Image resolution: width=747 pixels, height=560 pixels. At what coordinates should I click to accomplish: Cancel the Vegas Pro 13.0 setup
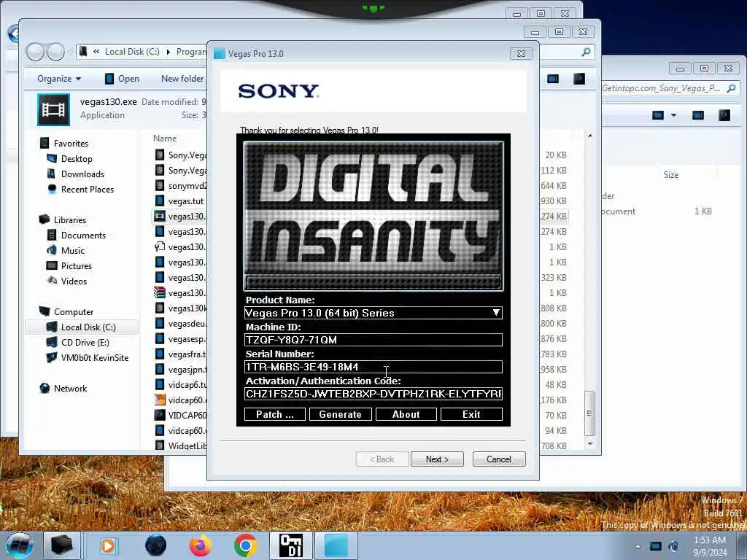(x=499, y=459)
